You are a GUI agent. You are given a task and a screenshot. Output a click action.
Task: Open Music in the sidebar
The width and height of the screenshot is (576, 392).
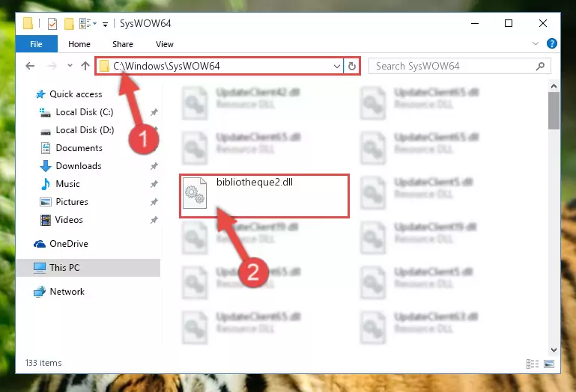[x=67, y=184]
